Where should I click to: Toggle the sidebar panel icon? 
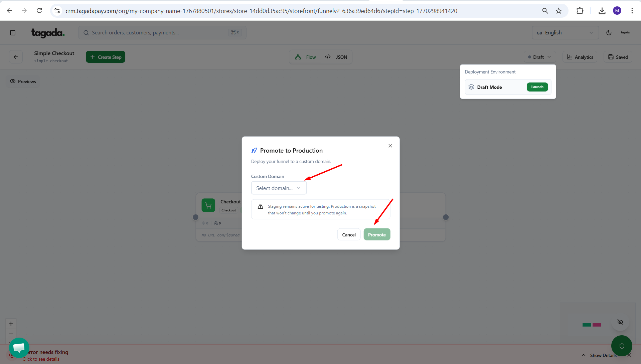13,33
